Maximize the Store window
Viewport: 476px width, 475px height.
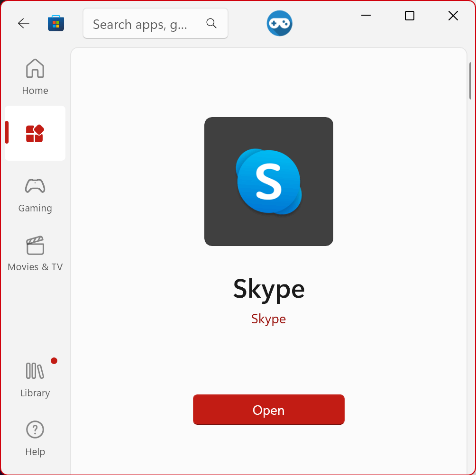[410, 16]
